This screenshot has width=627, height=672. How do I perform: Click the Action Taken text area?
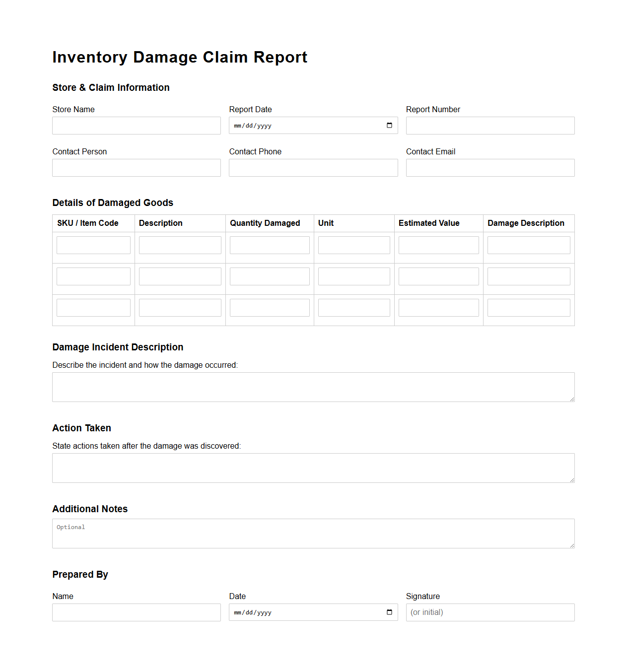click(x=313, y=468)
